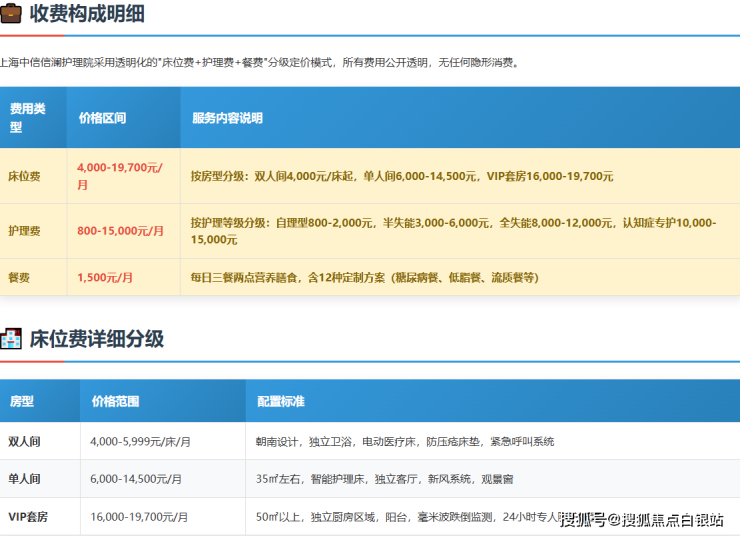Click the red 1,500元/月 price
The image size is (740, 536).
pyautogui.click(x=105, y=277)
